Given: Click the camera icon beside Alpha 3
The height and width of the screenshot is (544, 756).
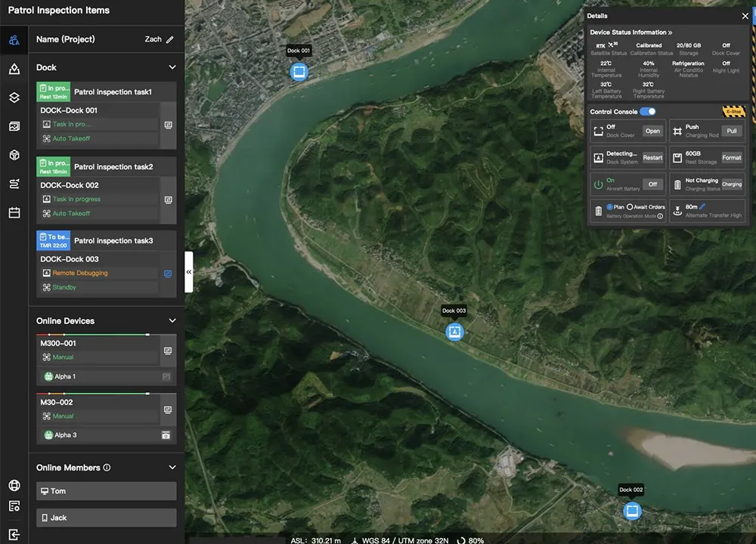Looking at the screenshot, I should click(166, 435).
